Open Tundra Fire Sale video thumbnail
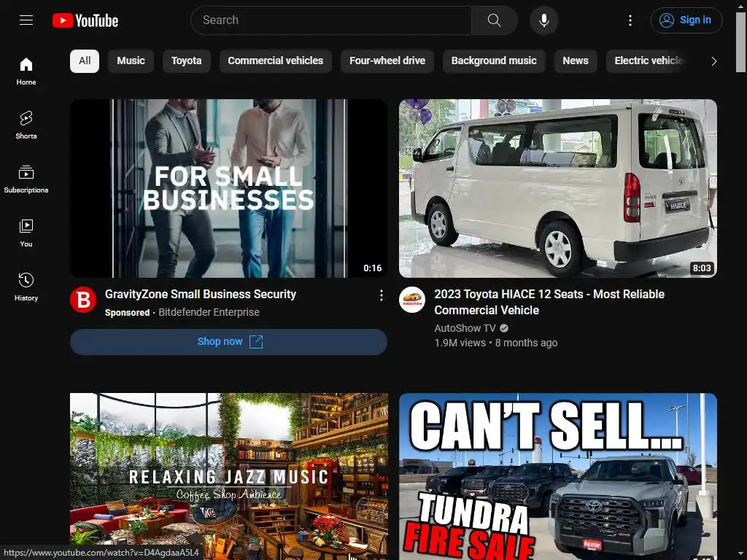The image size is (747, 560). click(558, 476)
